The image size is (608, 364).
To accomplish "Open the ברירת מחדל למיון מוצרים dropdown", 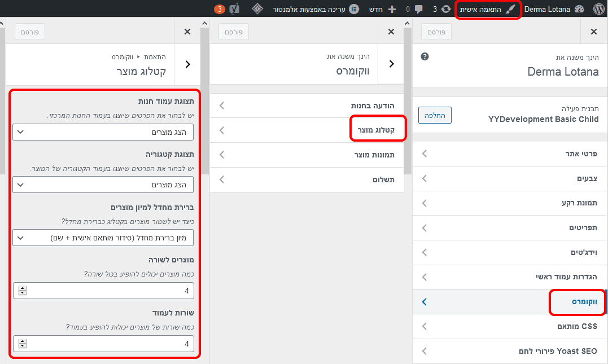I will coord(103,238).
